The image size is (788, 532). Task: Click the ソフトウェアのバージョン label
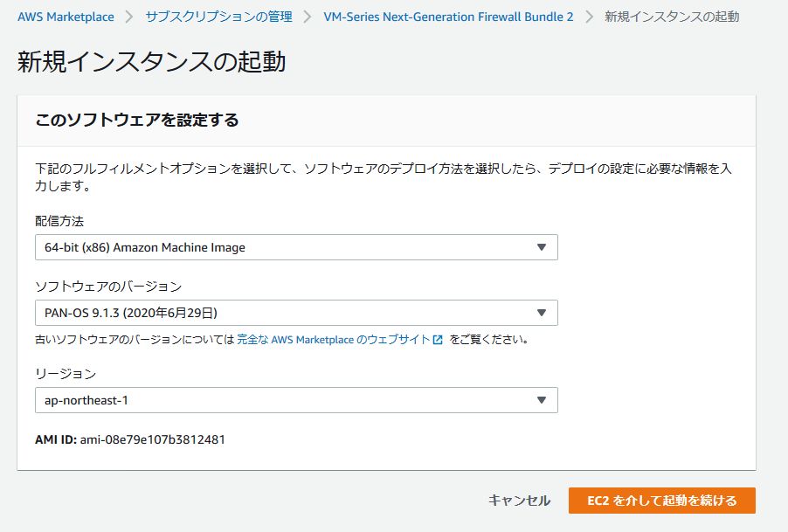click(108, 287)
